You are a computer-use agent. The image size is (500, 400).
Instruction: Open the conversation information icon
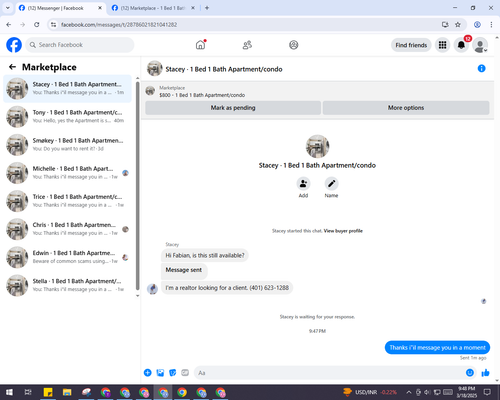(481, 68)
